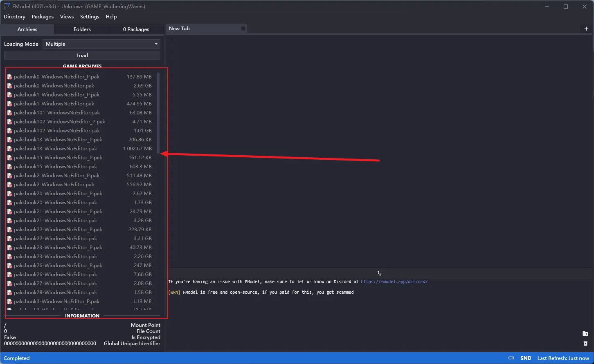Click the swap arrows icon above the log
The image size is (594, 364).
click(x=379, y=273)
